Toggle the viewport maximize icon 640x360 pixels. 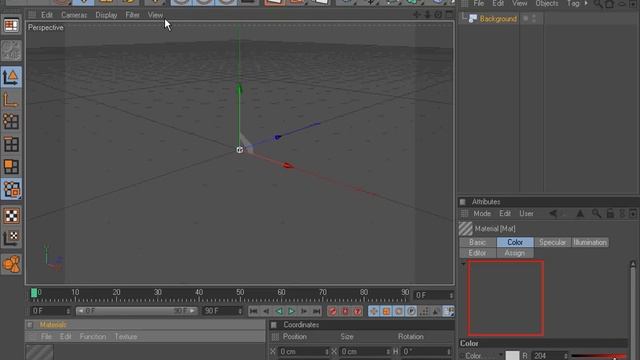pos(449,14)
